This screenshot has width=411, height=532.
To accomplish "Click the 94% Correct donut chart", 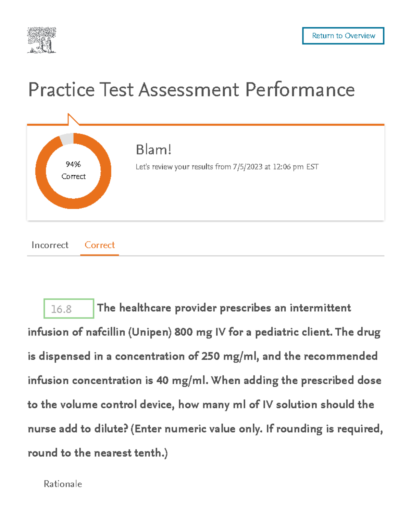I will (73, 170).
